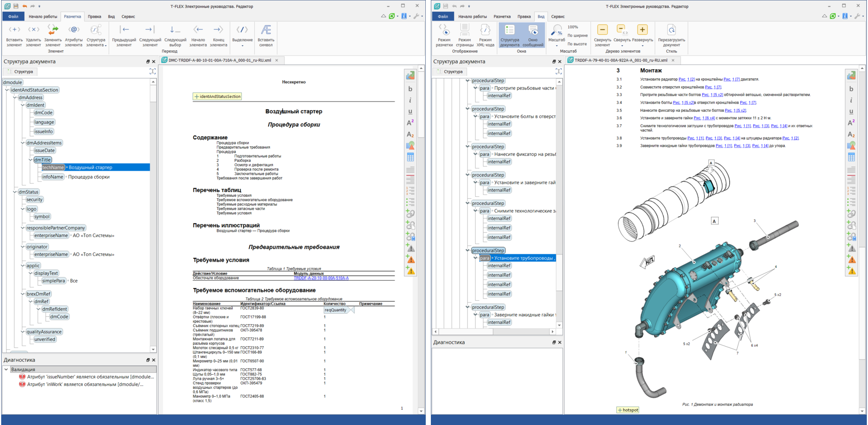Switch to Режим разметки in right window
This screenshot has height=425, width=868.
click(444, 35)
